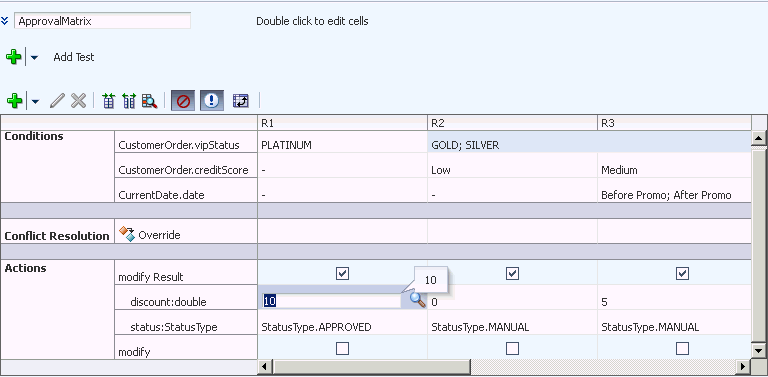
Task: Click the Override conflict resolution icon
Action: coord(127,234)
